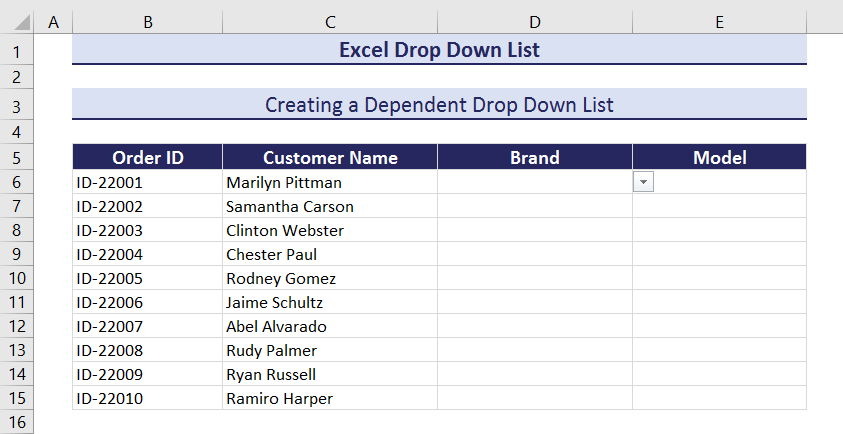Select row 10 header

[17, 278]
